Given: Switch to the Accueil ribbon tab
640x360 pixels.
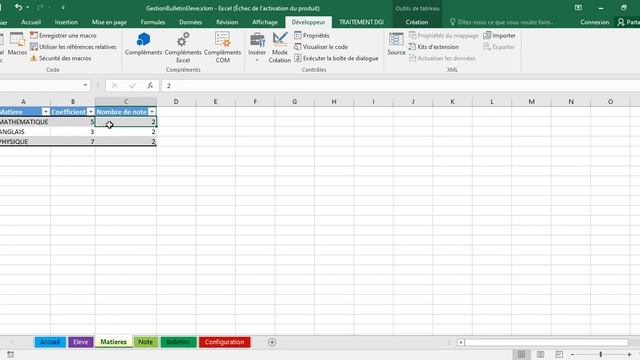Looking at the screenshot, I should 31,22.
